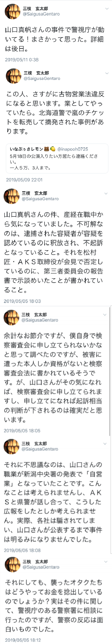
Task: Open the profile avatar on the 警視庁が動いてる tweet
Action: click(13, 11)
